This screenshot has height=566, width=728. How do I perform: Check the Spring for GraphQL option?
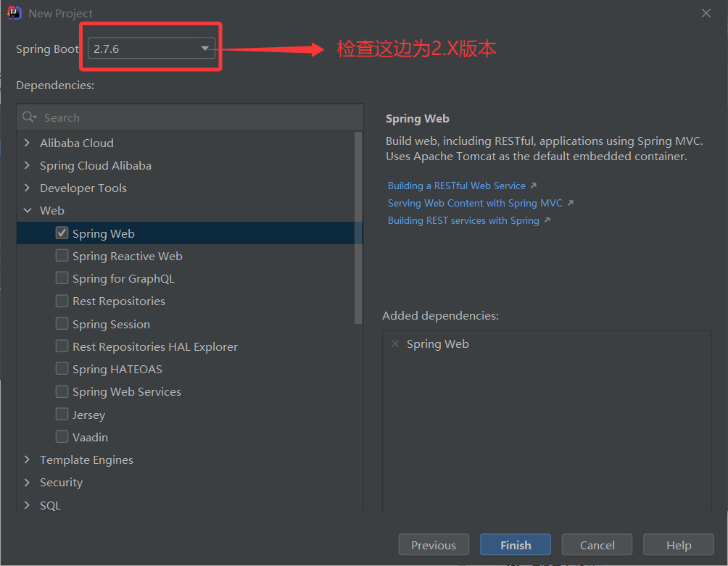pos(62,278)
